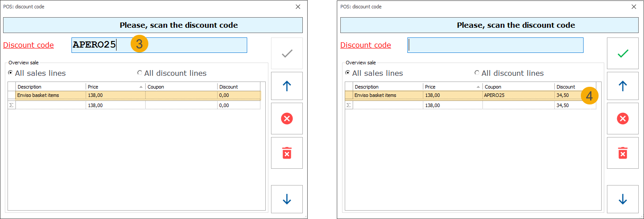Click green checkmark confirm button in right dialog
644x219 pixels.
(x=622, y=53)
